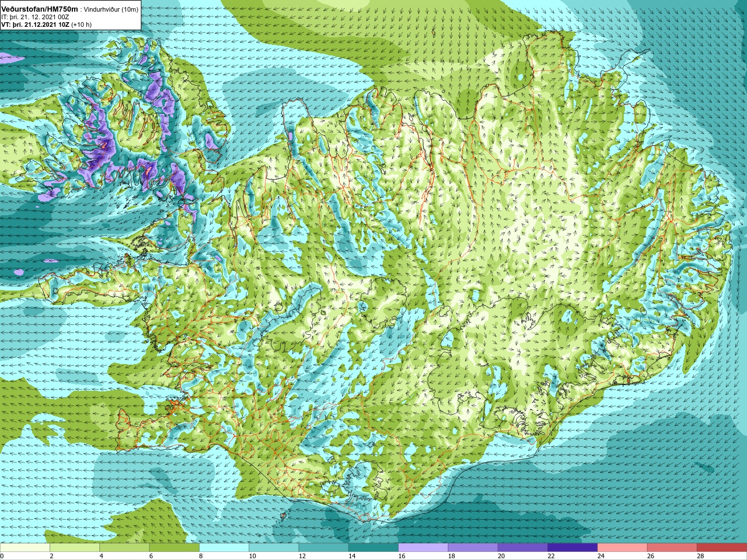
Task: Click the olive green 6–8 legend swatch
Action: (174, 547)
